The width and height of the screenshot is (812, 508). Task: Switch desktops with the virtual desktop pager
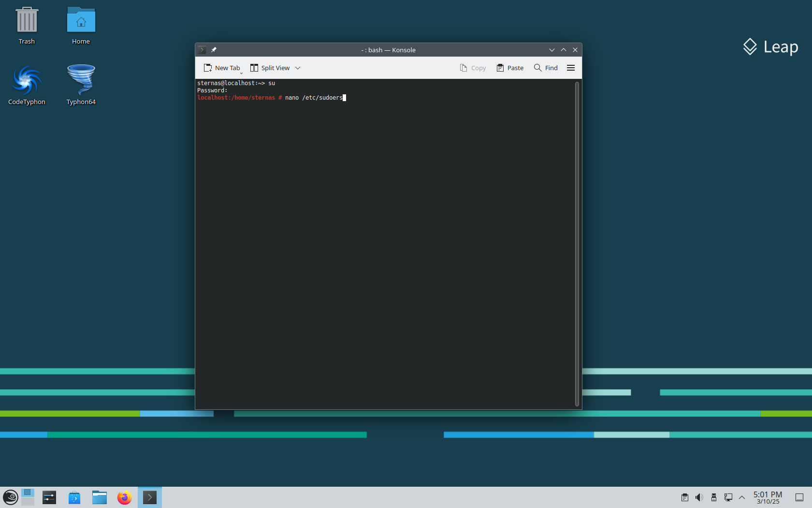click(x=28, y=497)
